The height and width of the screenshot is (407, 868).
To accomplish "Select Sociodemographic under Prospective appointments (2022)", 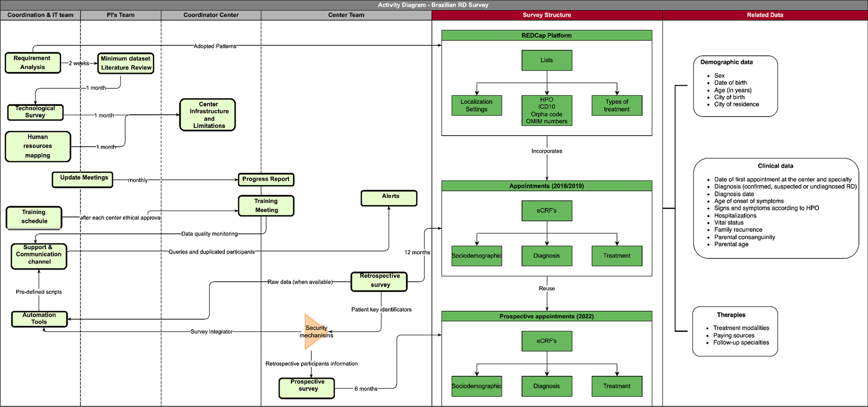I will [x=477, y=386].
